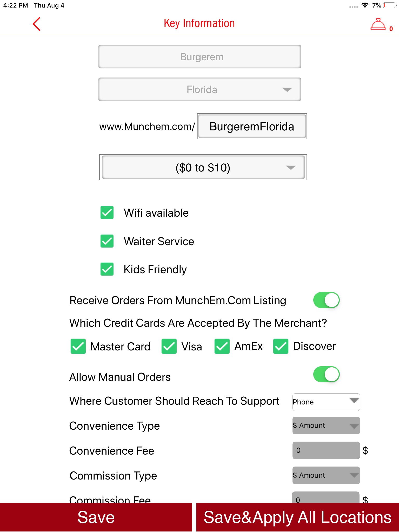Open the Florida location dropdown
This screenshot has height=532, width=399.
click(199, 89)
